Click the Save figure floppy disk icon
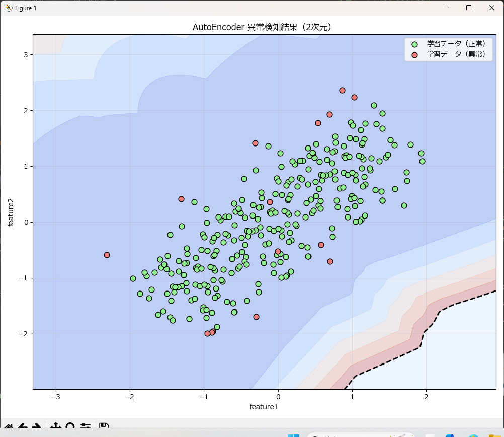This screenshot has height=437, width=504. 104,427
